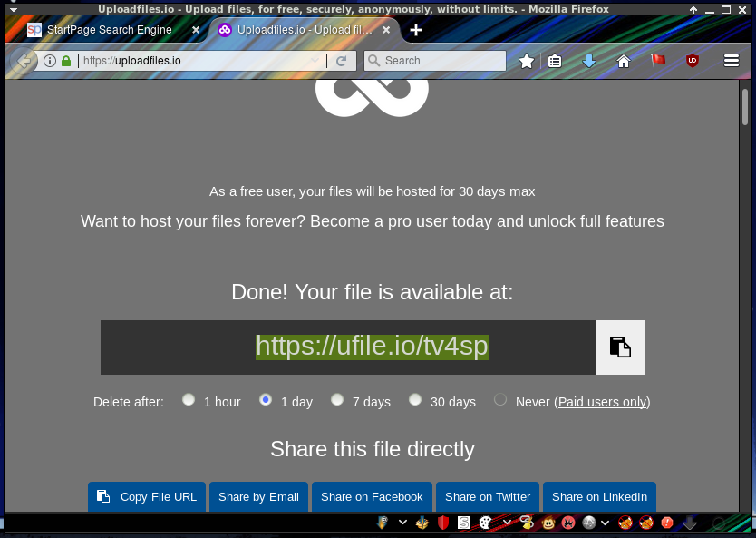Click Share on LinkedIn button
This screenshot has width=756, height=538.
599,496
